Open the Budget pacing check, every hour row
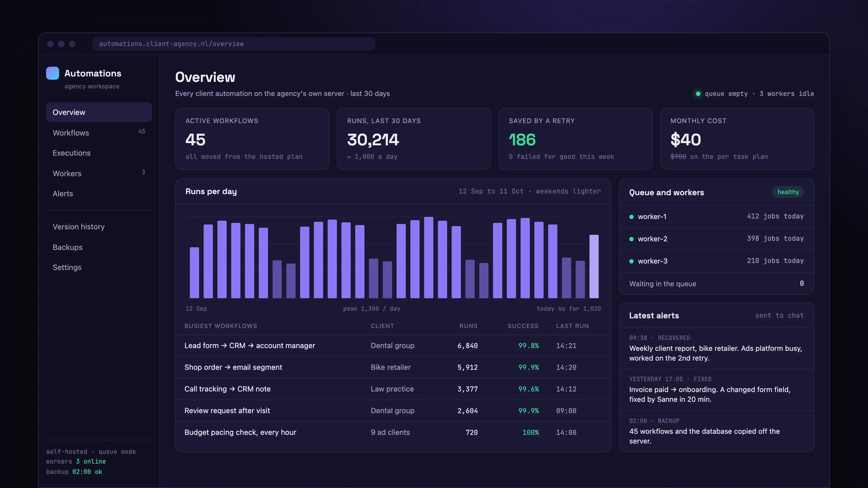 [x=393, y=432]
